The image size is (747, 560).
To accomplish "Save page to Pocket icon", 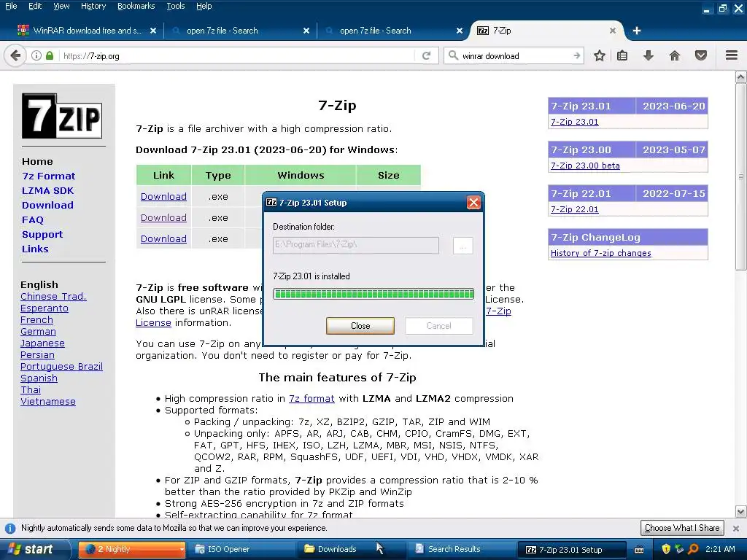I will [701, 55].
